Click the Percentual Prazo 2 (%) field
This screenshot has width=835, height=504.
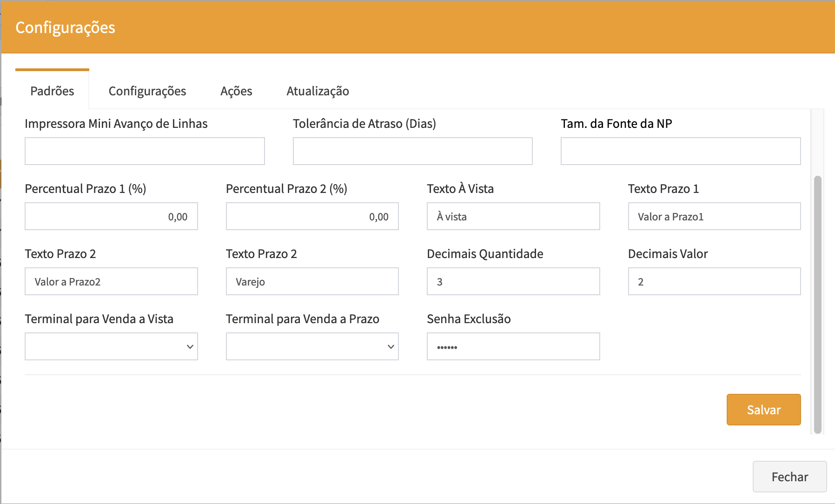click(x=312, y=216)
